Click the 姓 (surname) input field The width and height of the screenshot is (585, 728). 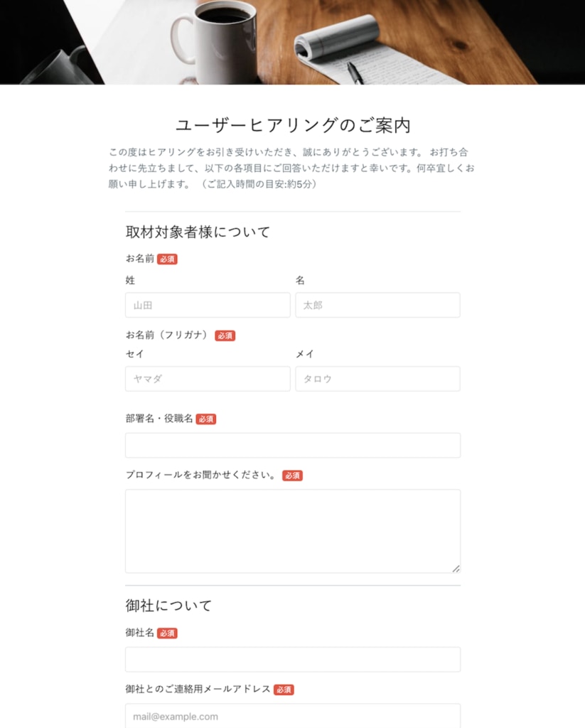click(x=208, y=305)
